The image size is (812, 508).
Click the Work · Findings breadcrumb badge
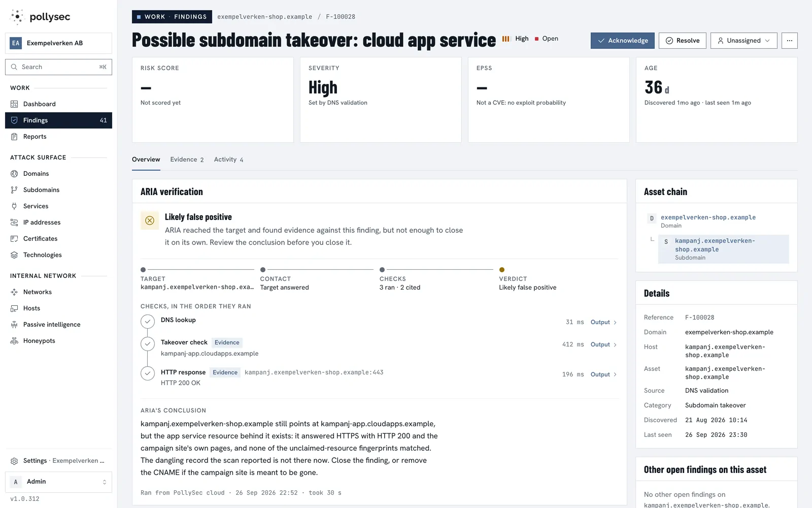(172, 17)
